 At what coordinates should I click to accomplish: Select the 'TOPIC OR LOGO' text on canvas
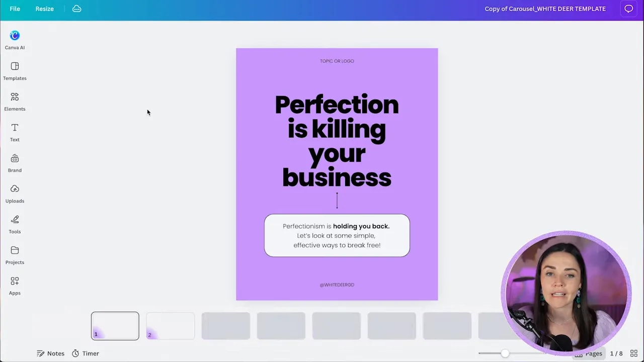(337, 61)
